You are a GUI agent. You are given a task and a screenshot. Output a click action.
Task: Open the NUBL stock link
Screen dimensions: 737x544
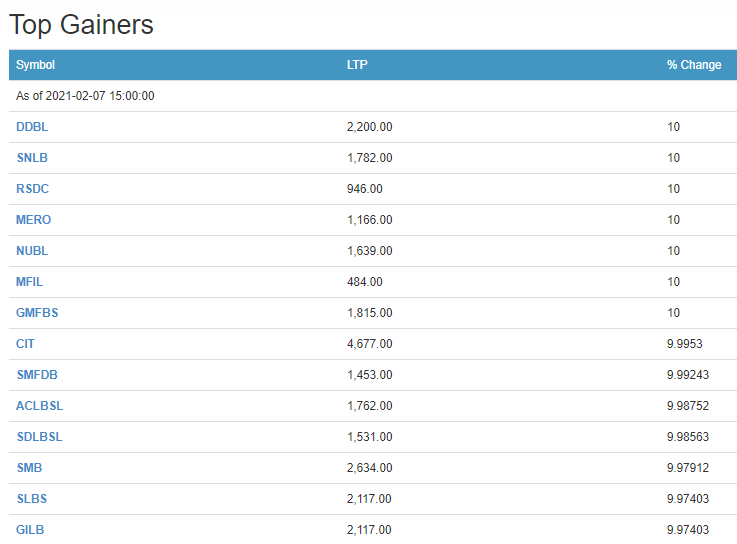(32, 251)
